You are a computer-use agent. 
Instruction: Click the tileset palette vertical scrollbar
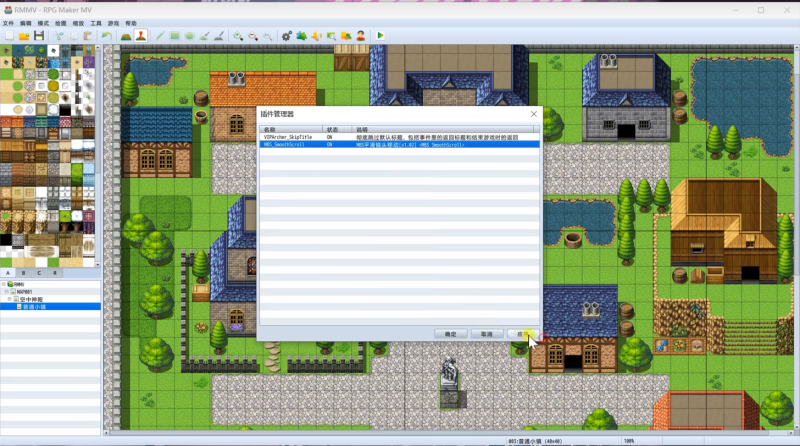pos(97,156)
